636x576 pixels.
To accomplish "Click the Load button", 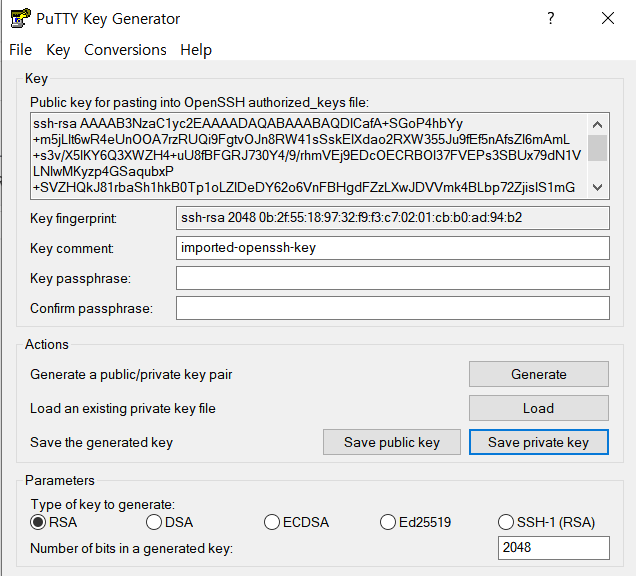I will coord(539,408).
